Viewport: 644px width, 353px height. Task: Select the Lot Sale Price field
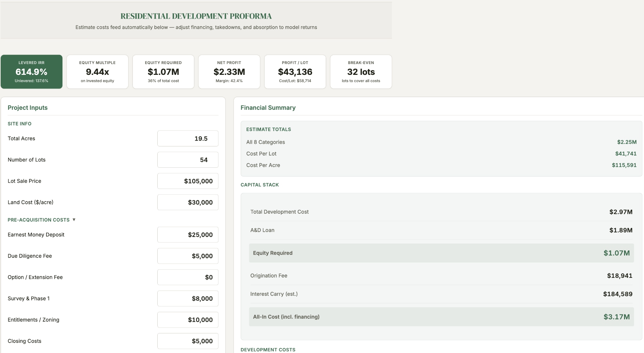click(187, 181)
